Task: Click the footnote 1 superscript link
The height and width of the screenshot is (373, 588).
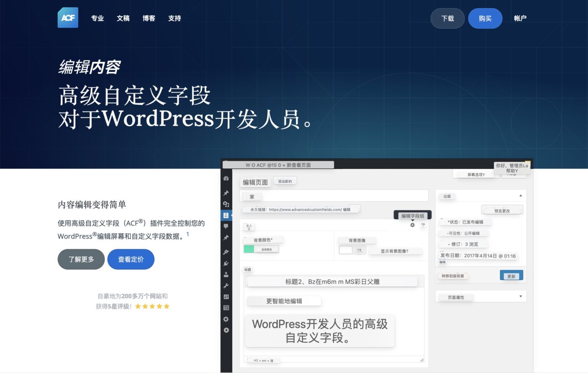Action: [x=187, y=234]
